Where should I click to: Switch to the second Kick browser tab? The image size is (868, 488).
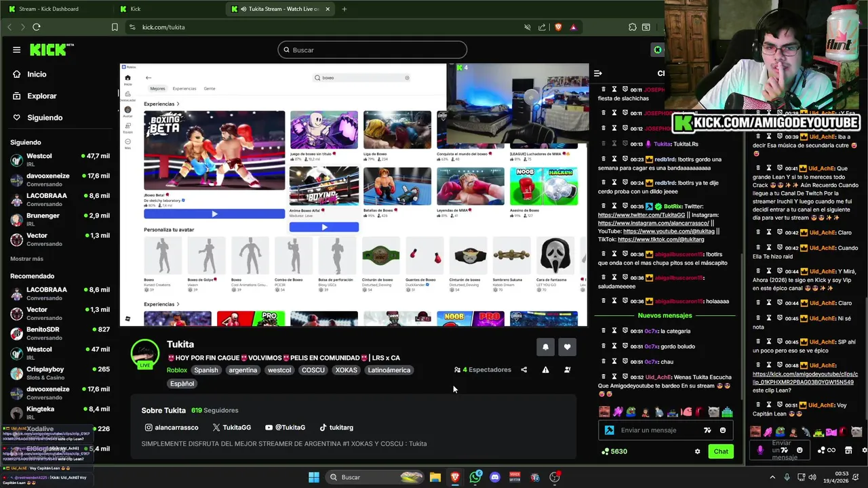[x=166, y=9]
